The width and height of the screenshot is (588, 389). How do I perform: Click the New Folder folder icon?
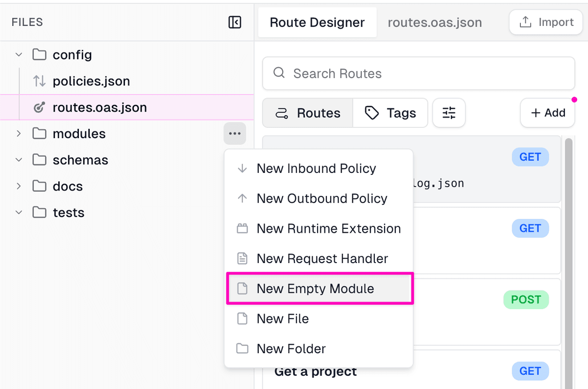(242, 349)
